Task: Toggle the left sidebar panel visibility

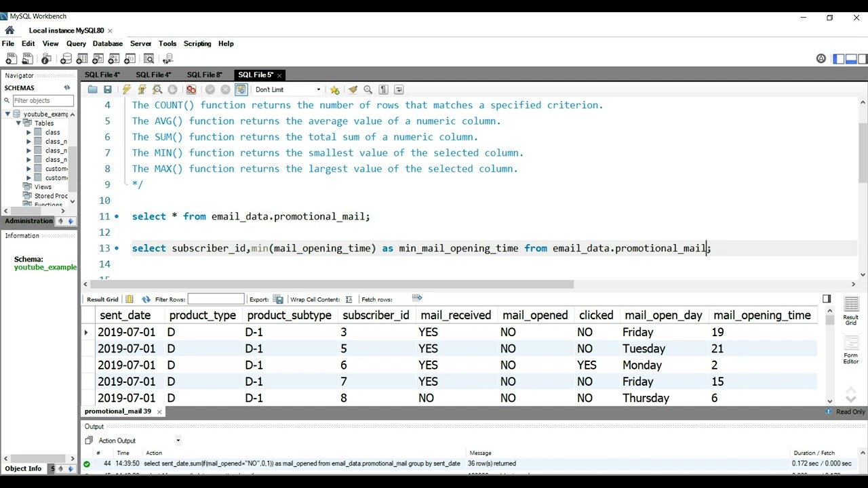Action: [839, 59]
